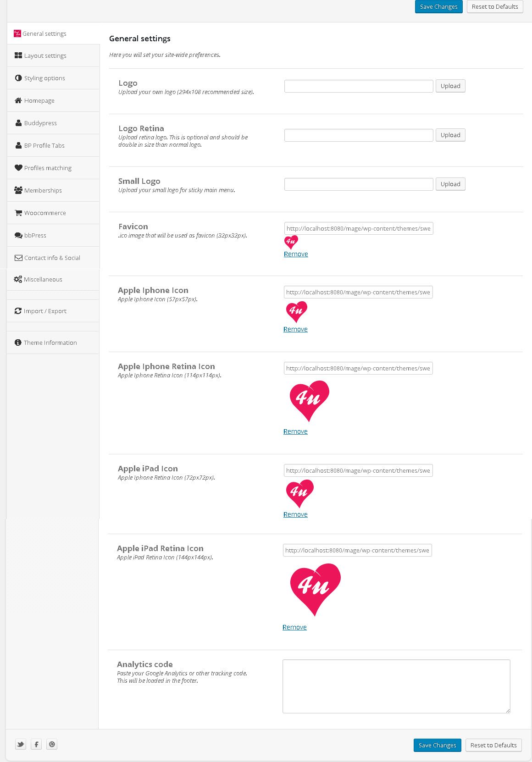Screen dimensions: 532x762
Task: Remove the Favicon image
Action: 296,254
